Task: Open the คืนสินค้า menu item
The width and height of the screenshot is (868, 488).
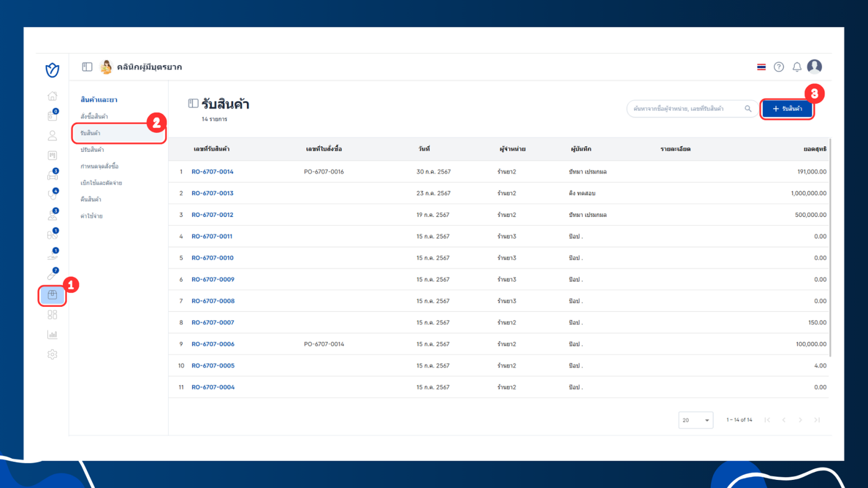Action: pyautogui.click(x=91, y=200)
